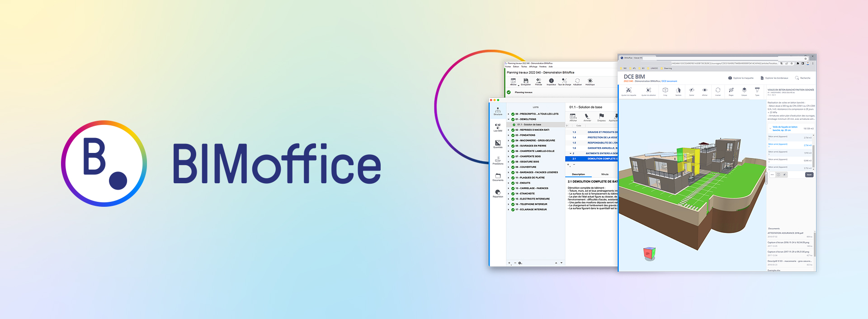Viewport: 868px width, 319px height.
Task: Open the Édition menu in Planning travaux
Action: pyautogui.click(x=516, y=67)
